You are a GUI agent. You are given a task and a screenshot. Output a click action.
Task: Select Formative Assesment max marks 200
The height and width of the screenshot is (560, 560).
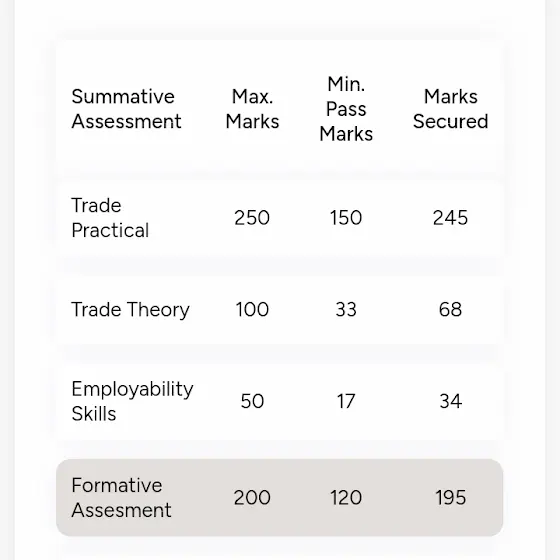point(252,498)
